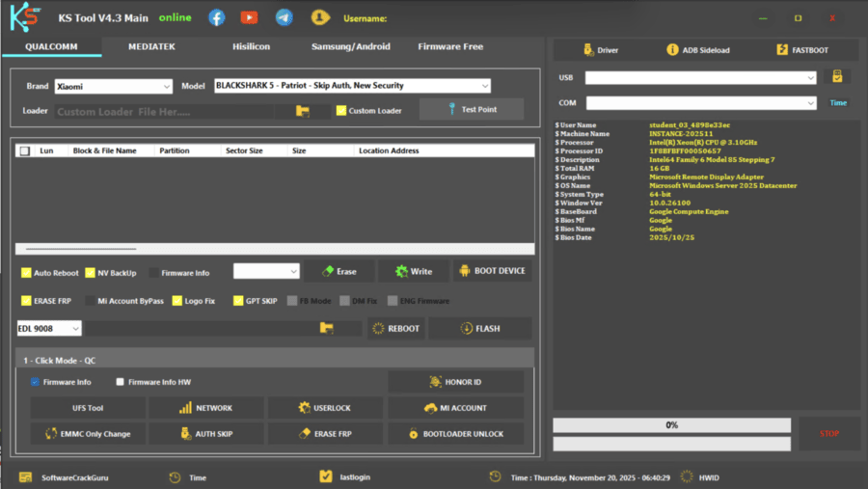Toggle Logo Fix checkbox
Screen dimensions: 868x489
(x=177, y=301)
